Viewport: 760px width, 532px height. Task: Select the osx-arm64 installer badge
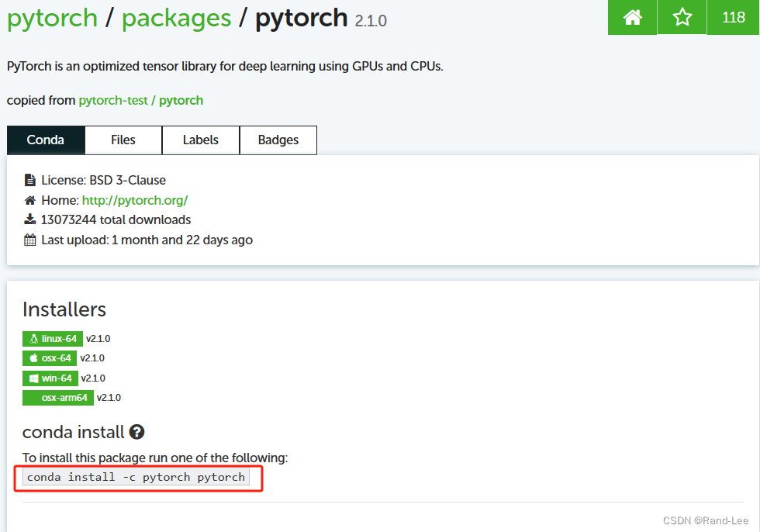(57, 397)
